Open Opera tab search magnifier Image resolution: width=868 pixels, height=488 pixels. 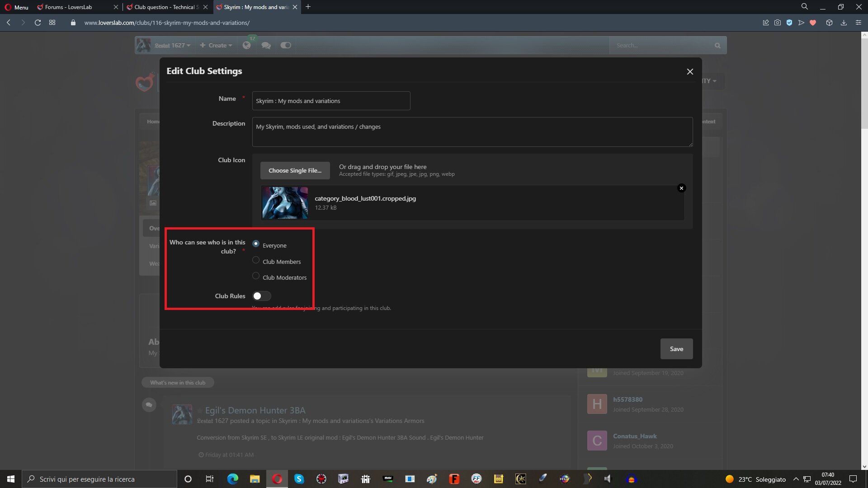point(805,7)
